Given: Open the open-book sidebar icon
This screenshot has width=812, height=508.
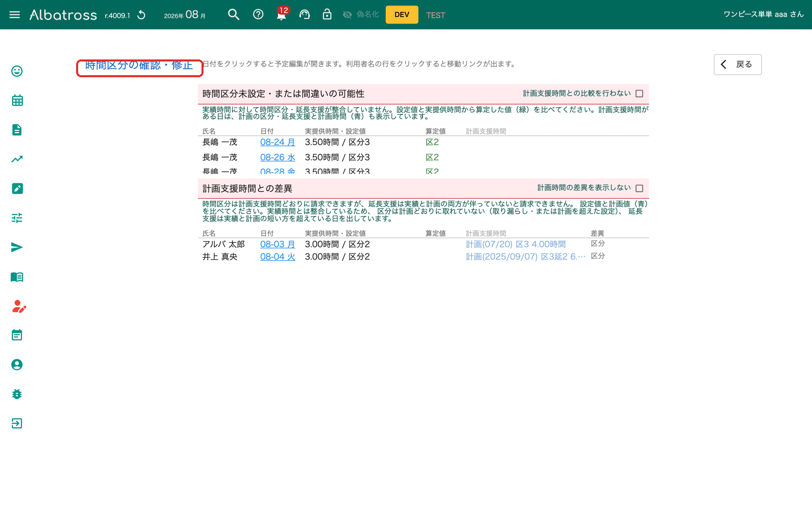Looking at the screenshot, I should click(x=17, y=277).
